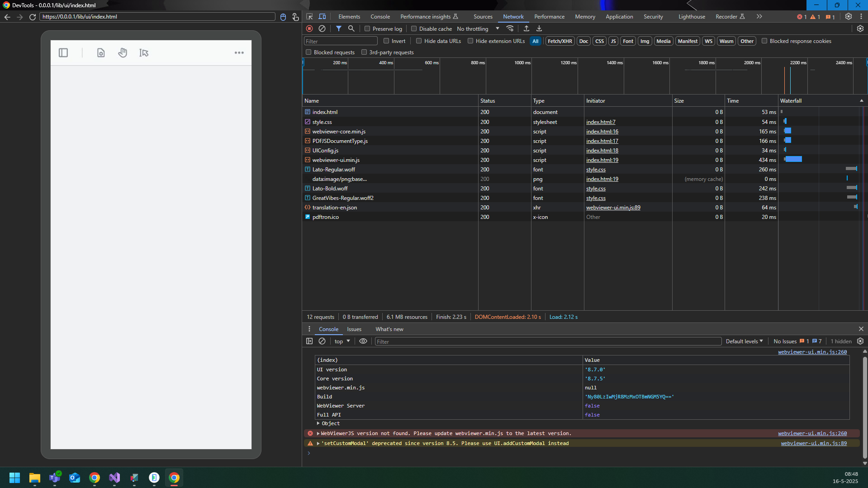Screen dimensions: 868x488
Task: Open Outlook from the taskbar
Action: click(x=75, y=478)
